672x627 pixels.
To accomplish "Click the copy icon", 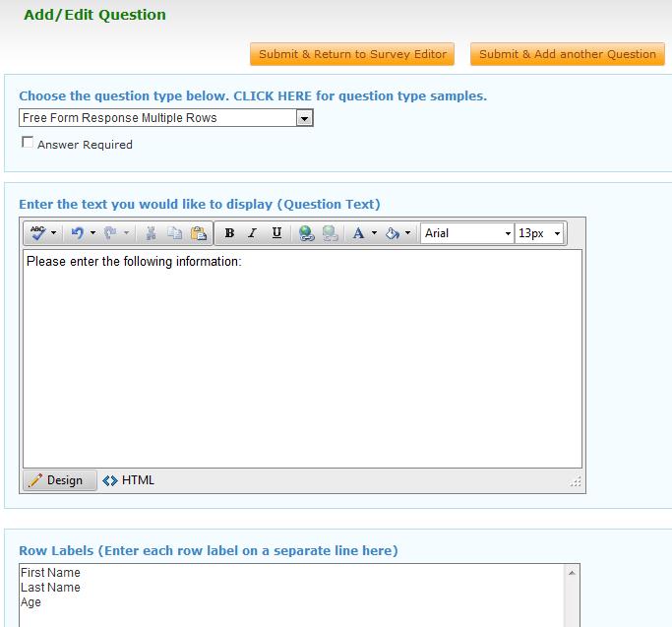I will point(174,233).
